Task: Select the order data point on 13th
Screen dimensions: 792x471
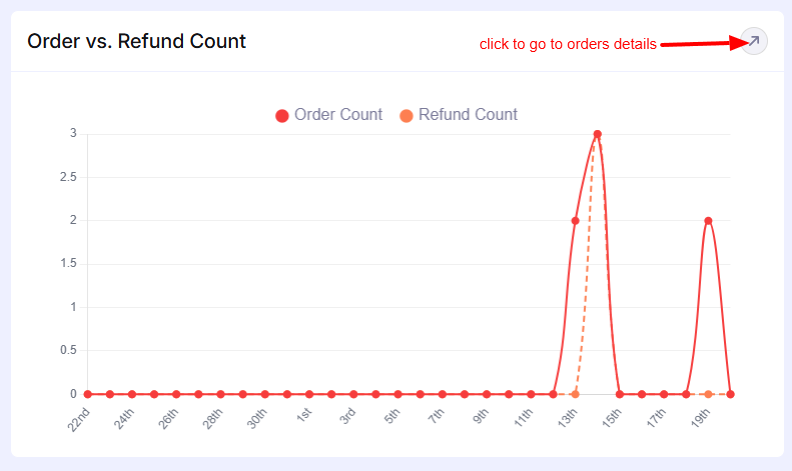Action: (575, 221)
